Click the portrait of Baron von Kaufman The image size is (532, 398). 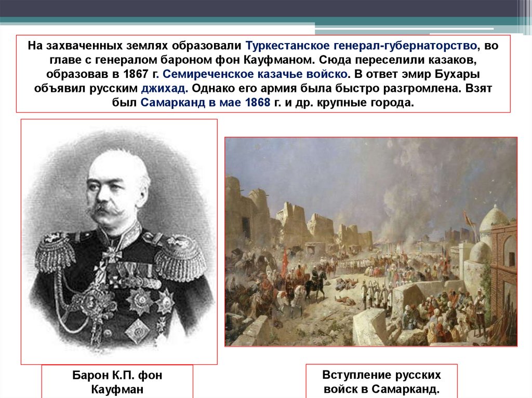click(x=119, y=242)
